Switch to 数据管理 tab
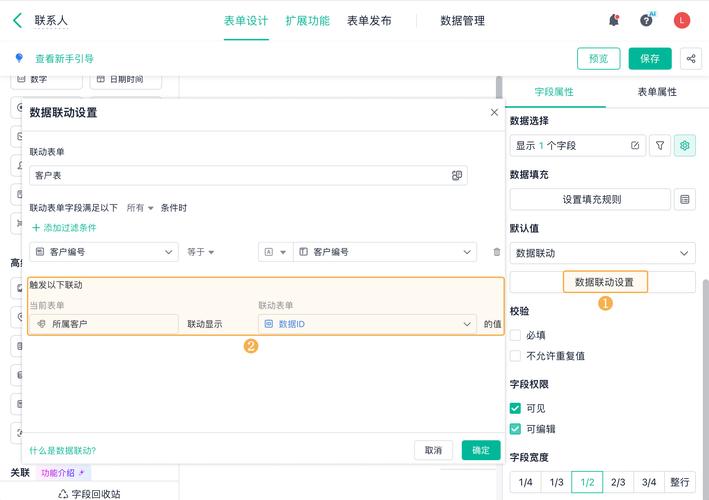 tap(463, 21)
